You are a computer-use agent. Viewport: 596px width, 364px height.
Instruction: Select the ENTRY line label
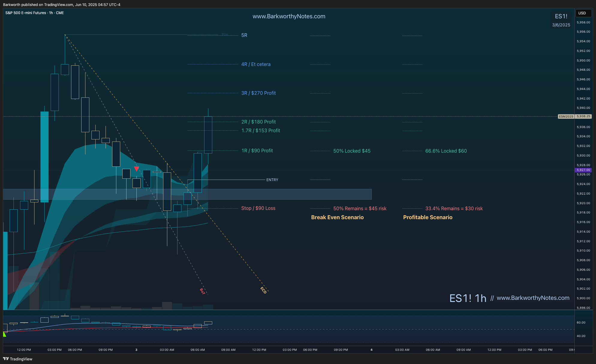[272, 180]
